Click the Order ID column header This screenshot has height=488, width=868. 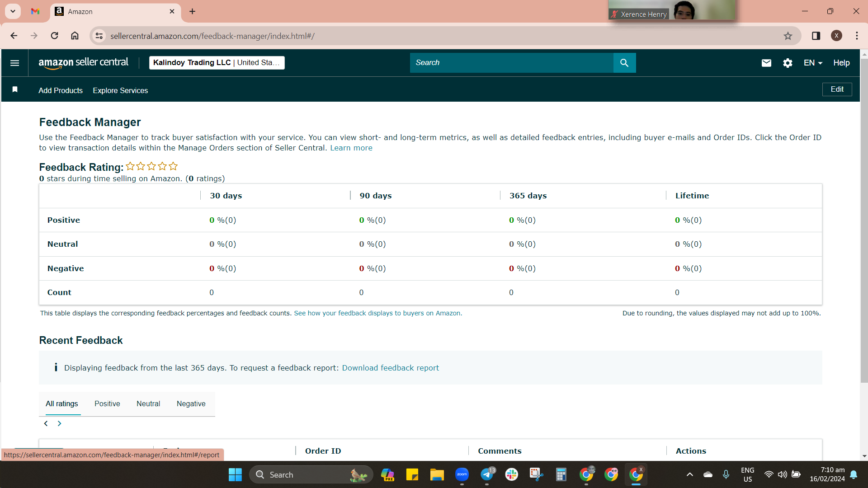(323, 451)
